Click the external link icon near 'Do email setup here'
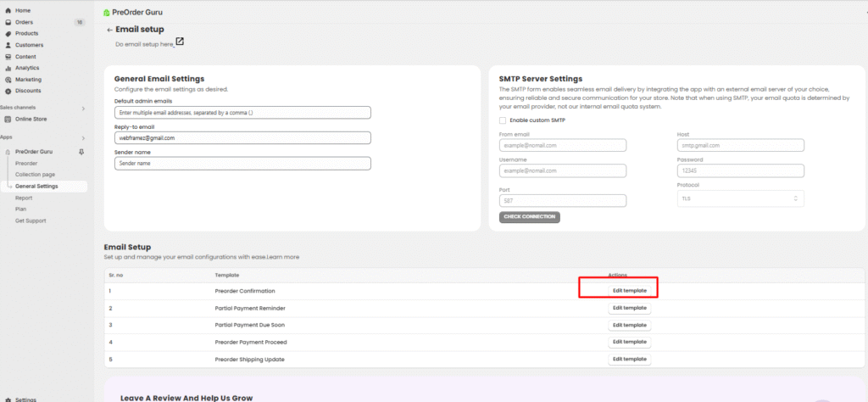 tap(180, 42)
